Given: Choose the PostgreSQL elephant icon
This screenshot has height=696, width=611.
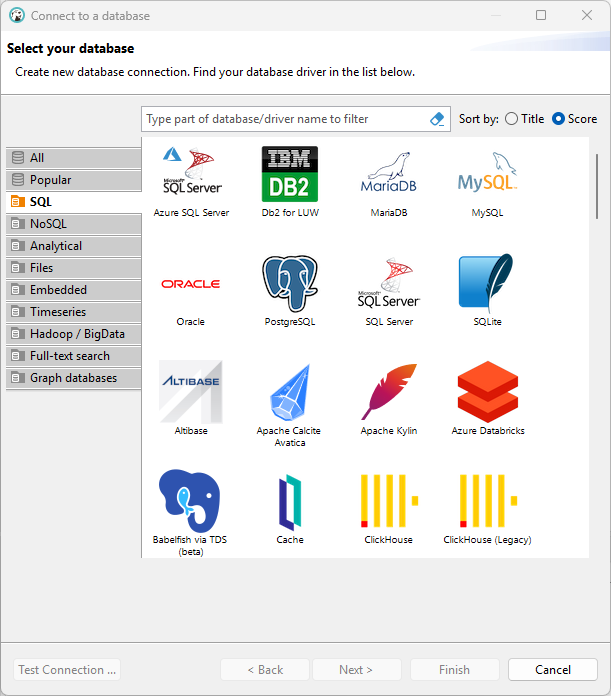Looking at the screenshot, I should click(x=290, y=283).
